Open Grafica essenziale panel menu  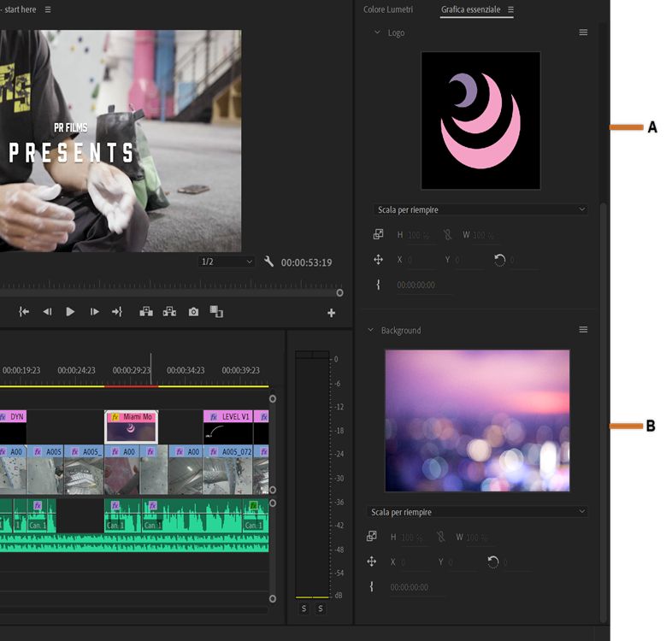pos(510,9)
